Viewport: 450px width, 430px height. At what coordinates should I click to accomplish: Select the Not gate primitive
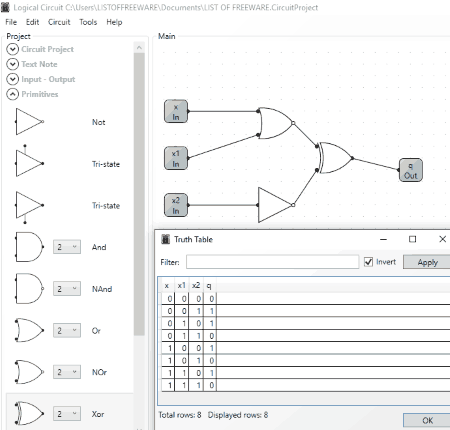29,122
